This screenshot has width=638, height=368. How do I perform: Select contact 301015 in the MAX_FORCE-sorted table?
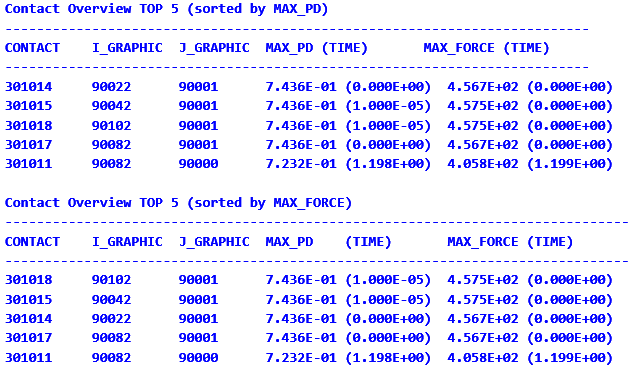[x=28, y=300]
